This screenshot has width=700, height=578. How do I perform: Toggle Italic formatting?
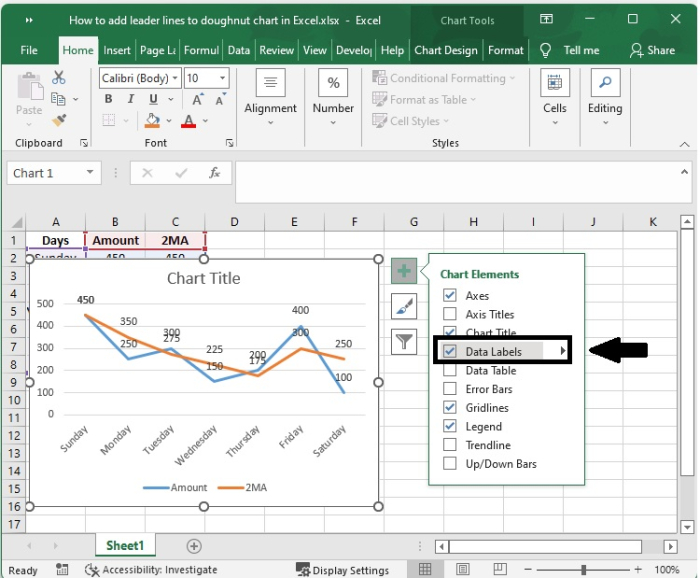point(130,99)
